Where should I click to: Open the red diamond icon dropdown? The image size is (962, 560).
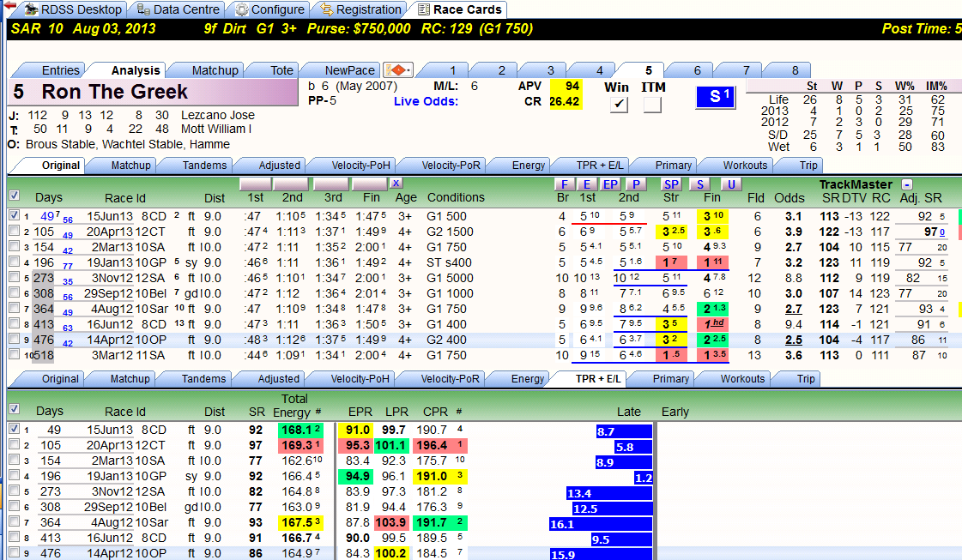pos(399,70)
